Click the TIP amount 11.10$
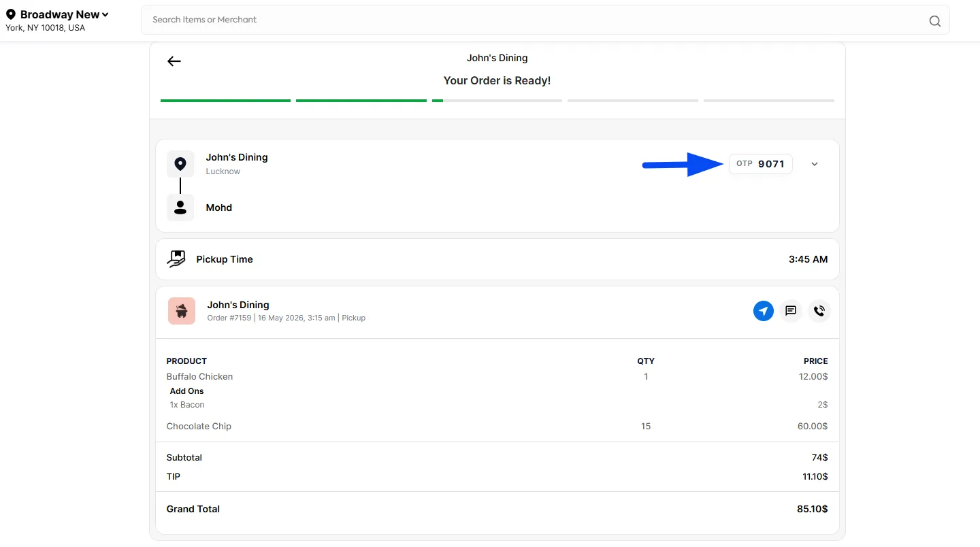This screenshot has width=980, height=547. tap(815, 477)
